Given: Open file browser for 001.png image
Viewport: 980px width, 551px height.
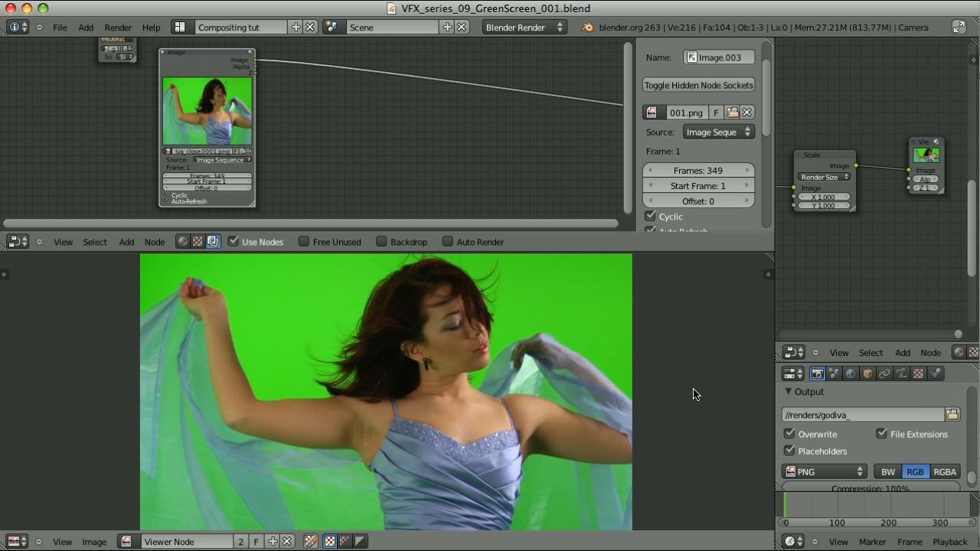Looking at the screenshot, I should point(733,112).
